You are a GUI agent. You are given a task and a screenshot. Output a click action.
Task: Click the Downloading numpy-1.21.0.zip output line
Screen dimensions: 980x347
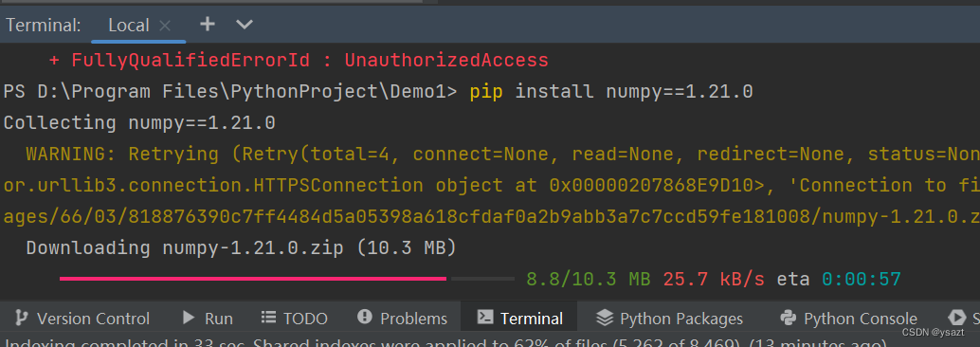coord(242,248)
